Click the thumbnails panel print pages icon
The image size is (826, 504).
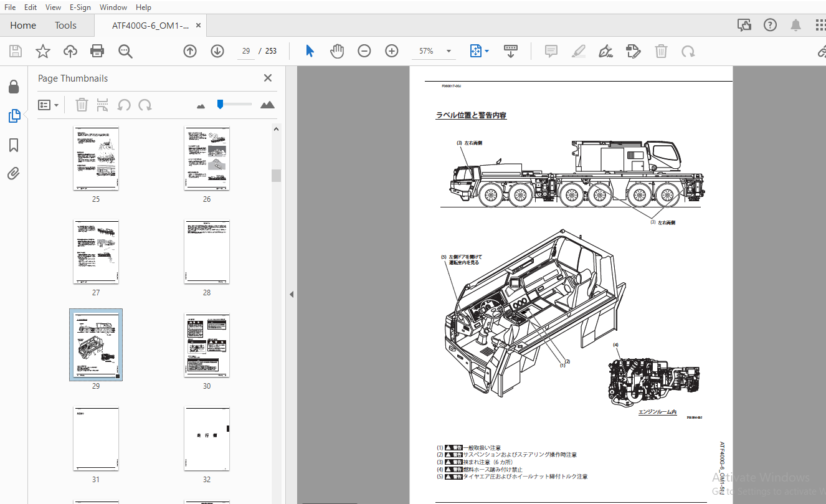(x=103, y=105)
